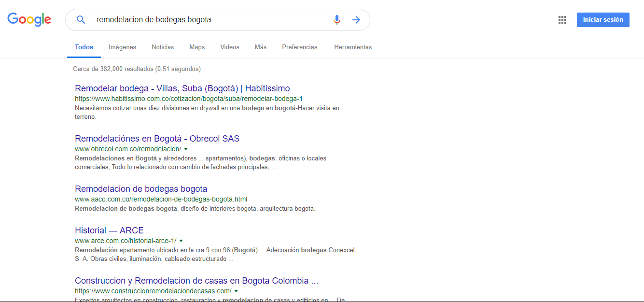This screenshot has width=644, height=302.
Task: Click inside the search query text field
Action: point(208,20)
